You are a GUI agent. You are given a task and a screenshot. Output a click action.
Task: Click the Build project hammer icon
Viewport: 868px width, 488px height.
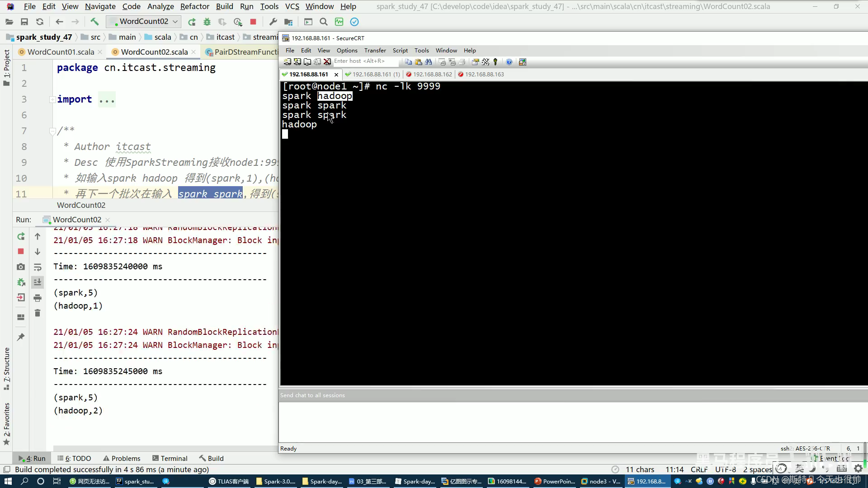coord(94,21)
